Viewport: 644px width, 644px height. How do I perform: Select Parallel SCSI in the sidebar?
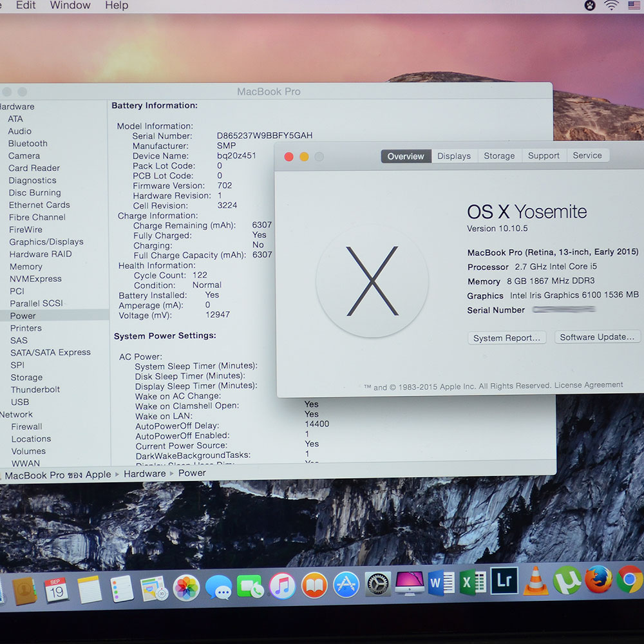pos(37,303)
